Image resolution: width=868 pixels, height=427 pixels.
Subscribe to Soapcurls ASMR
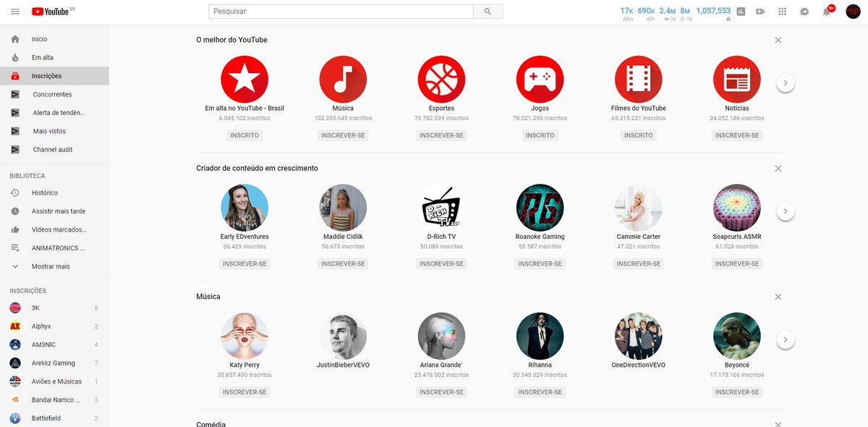coord(736,263)
